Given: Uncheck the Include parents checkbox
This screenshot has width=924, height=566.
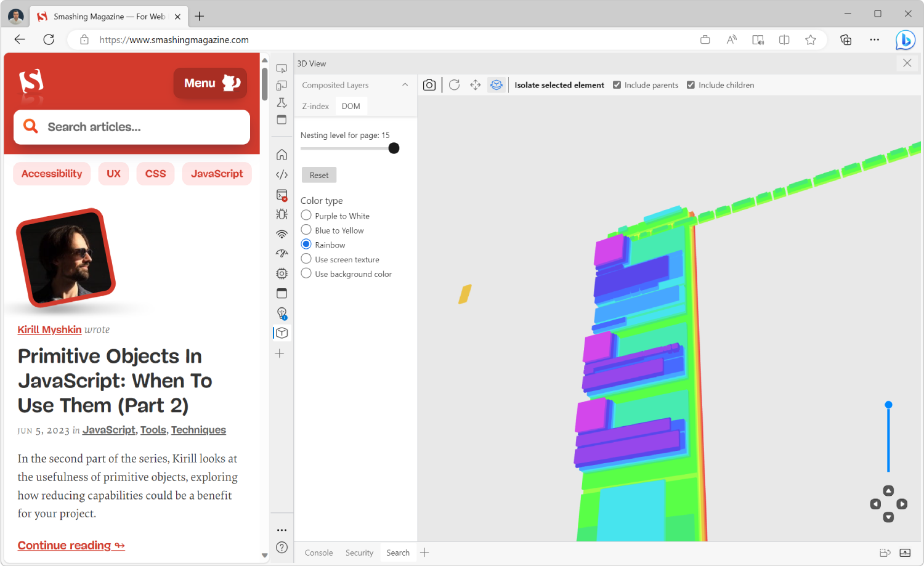Looking at the screenshot, I should 617,85.
